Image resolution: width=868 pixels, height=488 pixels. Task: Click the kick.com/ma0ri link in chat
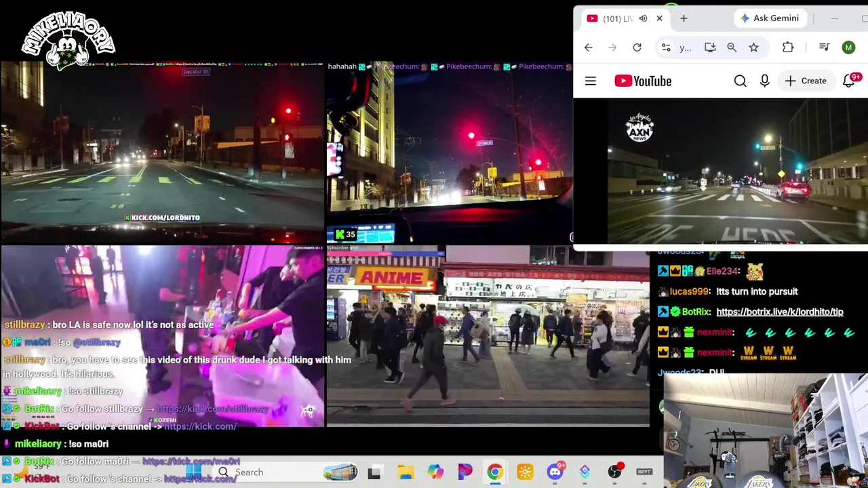click(191, 462)
